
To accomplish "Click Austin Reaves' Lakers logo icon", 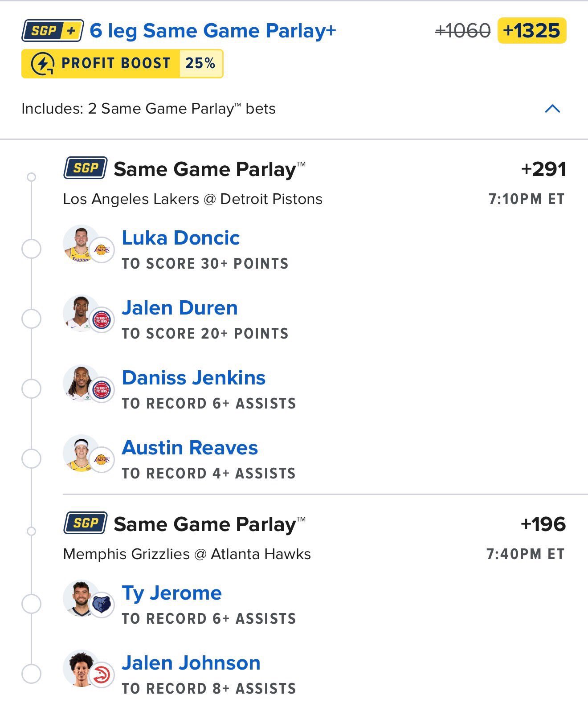I will coord(102,459).
